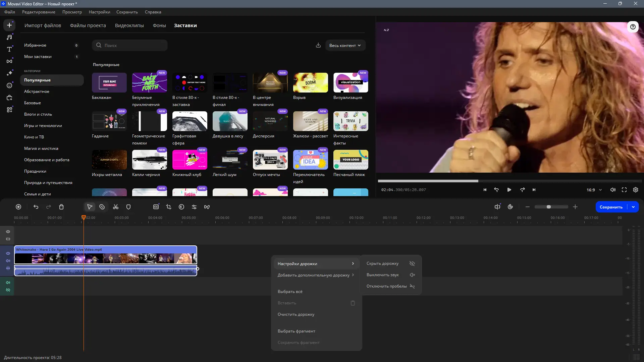Mute the audio track speaker toggle

[8, 283]
